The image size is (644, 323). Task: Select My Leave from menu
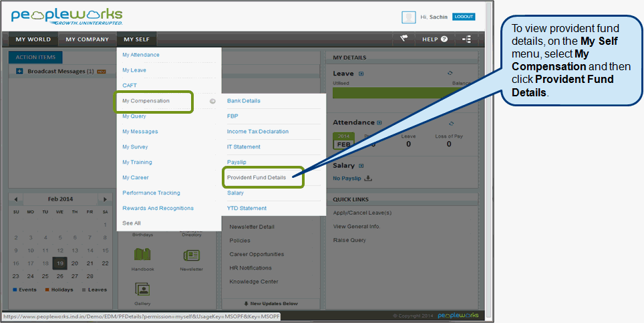[134, 70]
